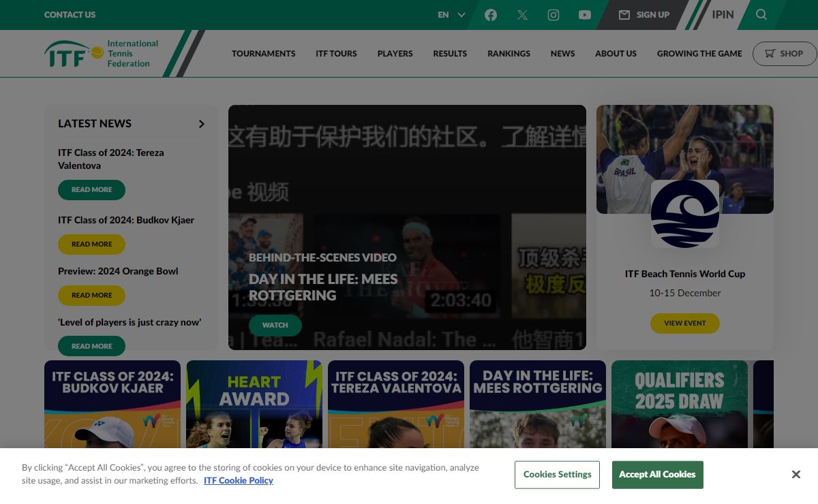Open the Growing the Game menu

[x=699, y=53]
